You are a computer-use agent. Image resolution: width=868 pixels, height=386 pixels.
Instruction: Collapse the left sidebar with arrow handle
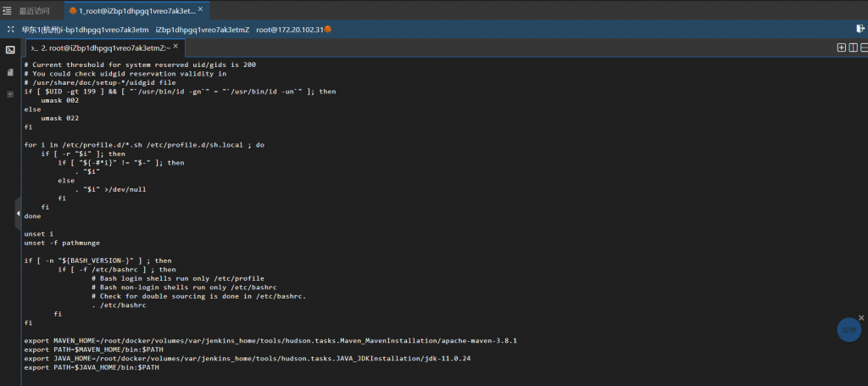(18, 213)
